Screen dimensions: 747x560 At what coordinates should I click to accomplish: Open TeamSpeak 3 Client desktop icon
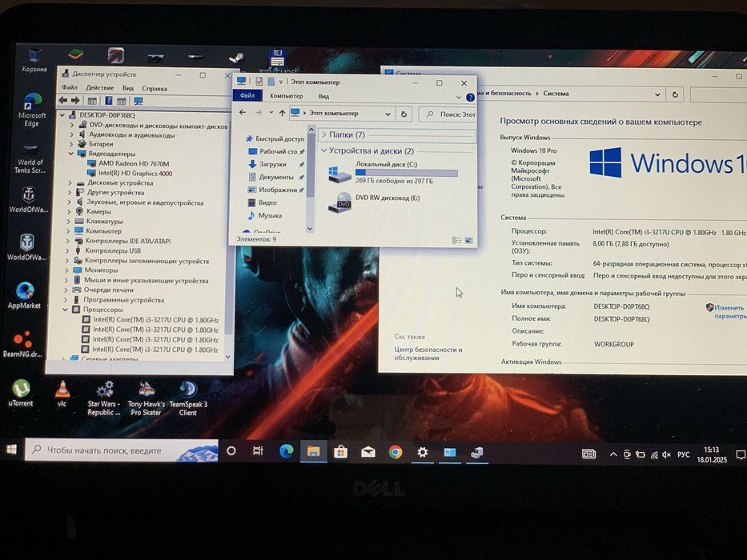pyautogui.click(x=188, y=398)
